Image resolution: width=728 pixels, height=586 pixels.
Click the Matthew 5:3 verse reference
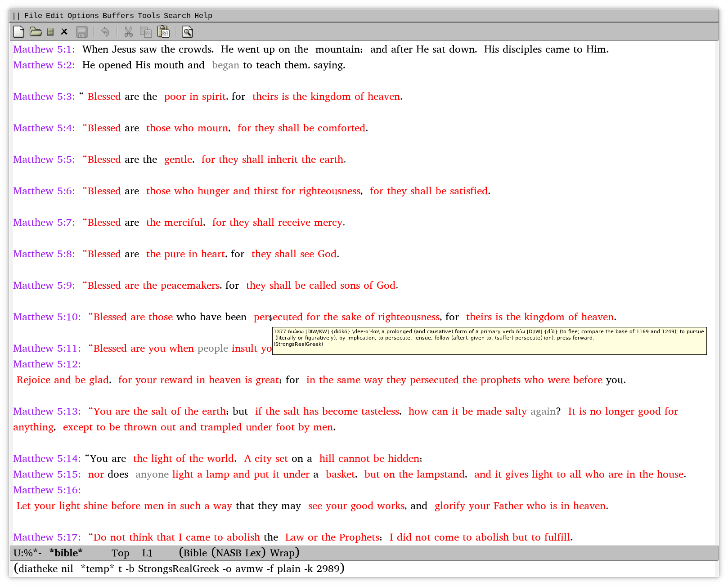click(44, 97)
